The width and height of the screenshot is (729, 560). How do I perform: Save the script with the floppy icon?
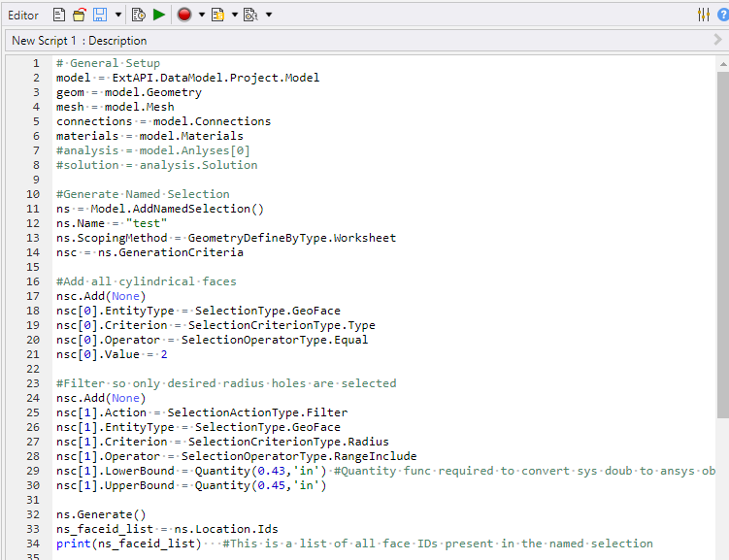[100, 15]
